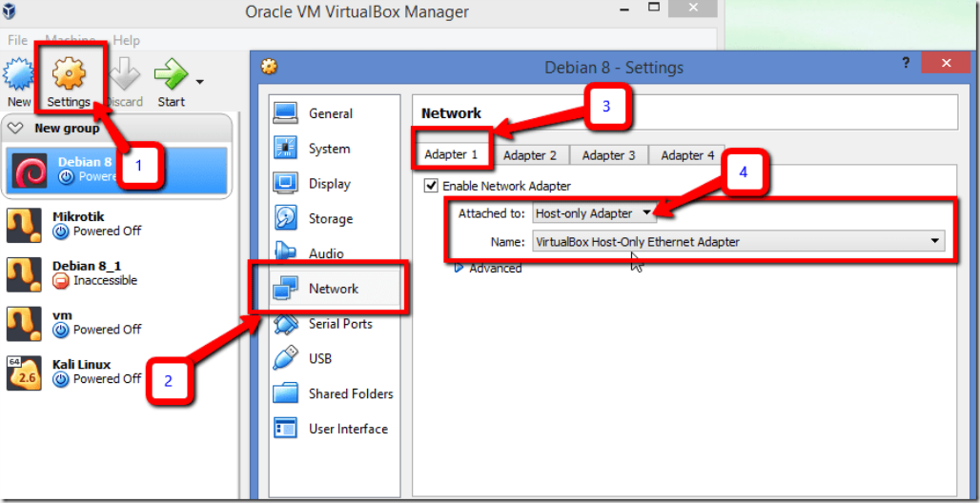Click the Network dual-monitor icon
The height and width of the screenshot is (503, 980).
pyautogui.click(x=286, y=289)
